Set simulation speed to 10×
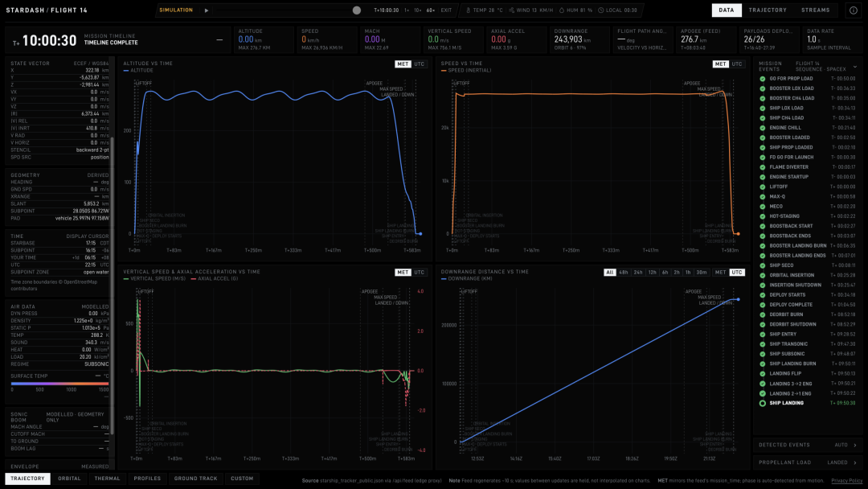 (417, 10)
